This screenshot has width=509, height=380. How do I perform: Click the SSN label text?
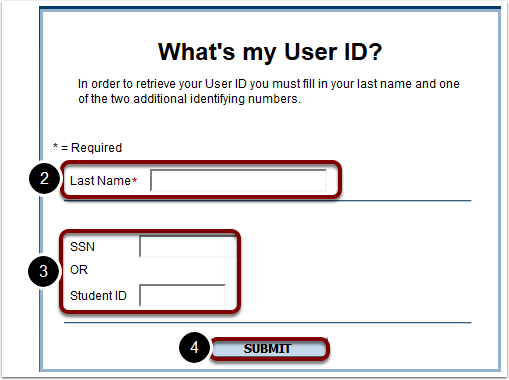(82, 247)
